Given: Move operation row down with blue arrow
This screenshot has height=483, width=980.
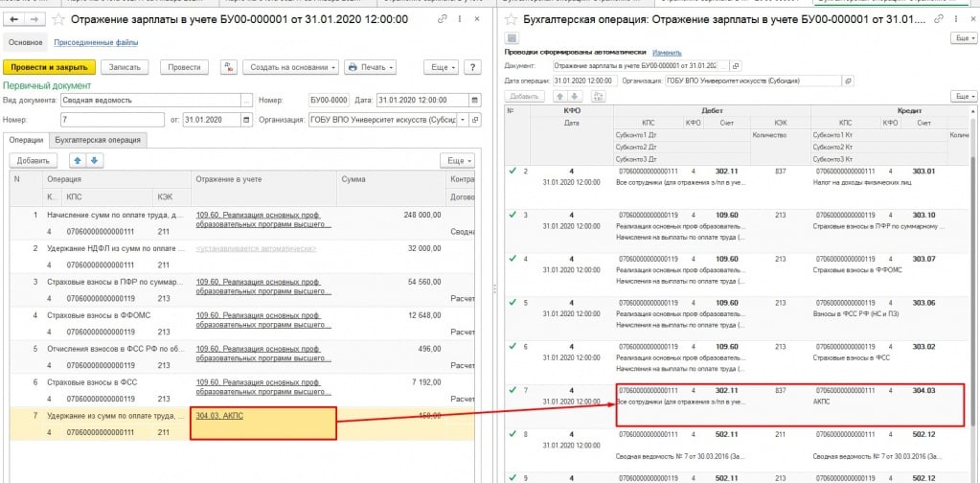Looking at the screenshot, I should (x=94, y=160).
